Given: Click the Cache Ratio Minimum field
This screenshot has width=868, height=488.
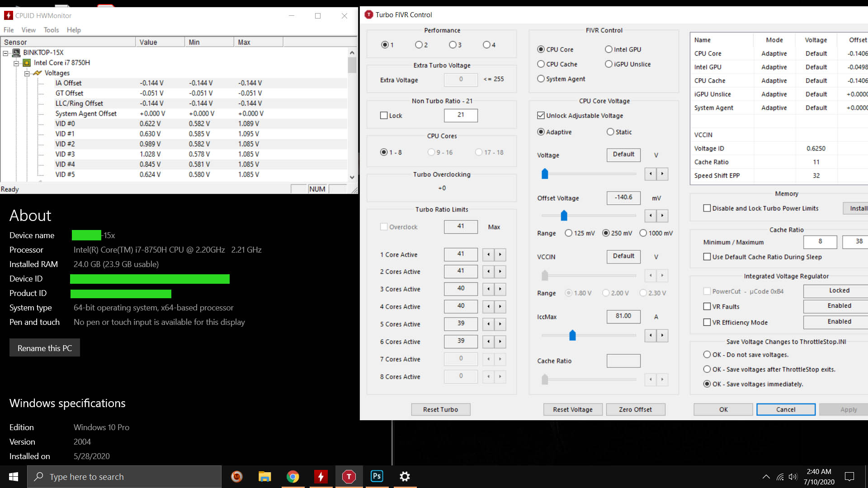Looking at the screenshot, I should [x=820, y=242].
